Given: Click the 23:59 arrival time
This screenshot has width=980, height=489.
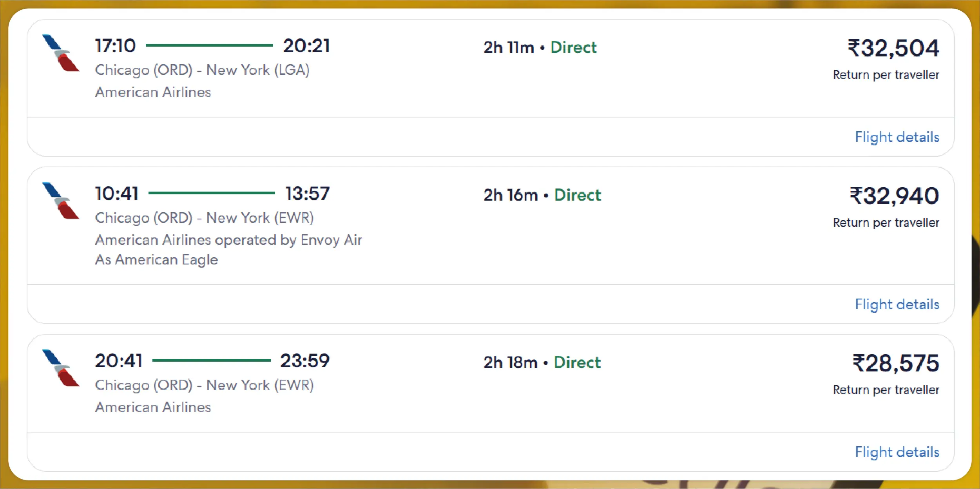Looking at the screenshot, I should pyautogui.click(x=305, y=361).
